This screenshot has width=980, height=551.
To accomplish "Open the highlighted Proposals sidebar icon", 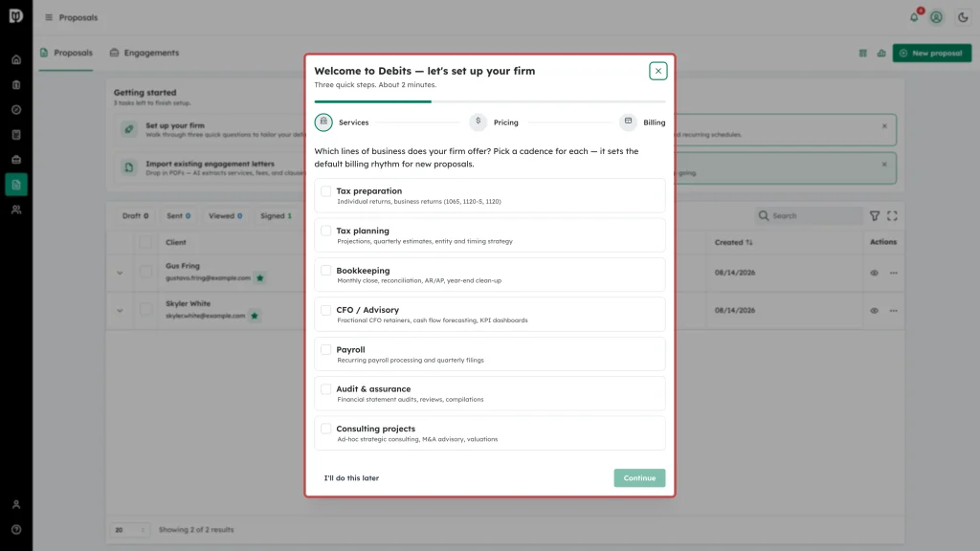I will [x=16, y=185].
